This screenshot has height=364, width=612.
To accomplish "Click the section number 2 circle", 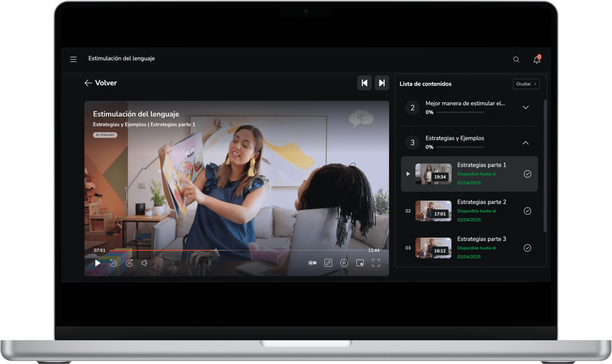I will click(413, 108).
